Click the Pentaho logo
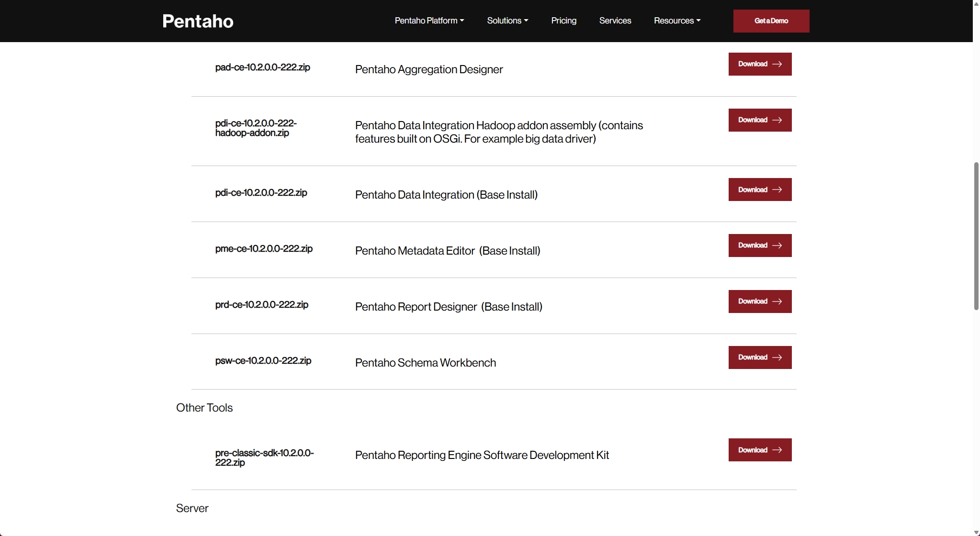 [x=198, y=21]
